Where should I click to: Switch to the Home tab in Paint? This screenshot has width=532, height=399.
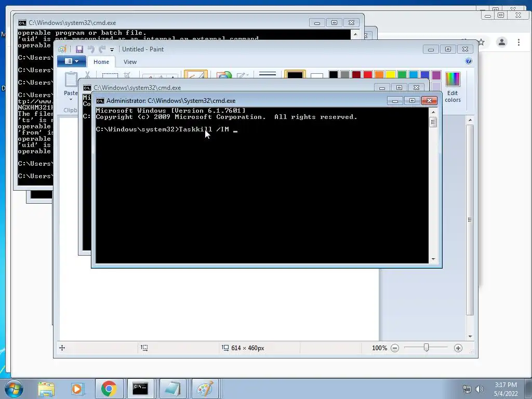tap(101, 62)
